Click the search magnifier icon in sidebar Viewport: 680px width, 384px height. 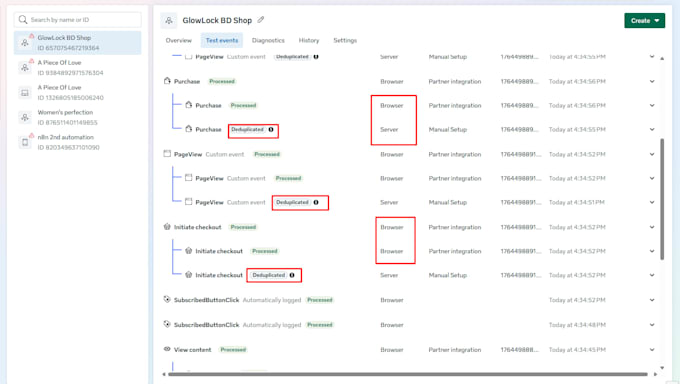(x=23, y=20)
